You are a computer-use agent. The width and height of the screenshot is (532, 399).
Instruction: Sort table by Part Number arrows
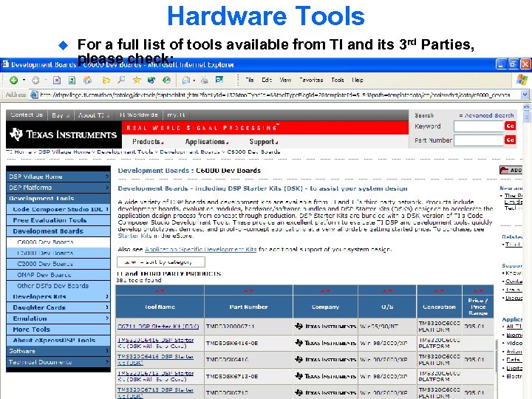(x=248, y=291)
